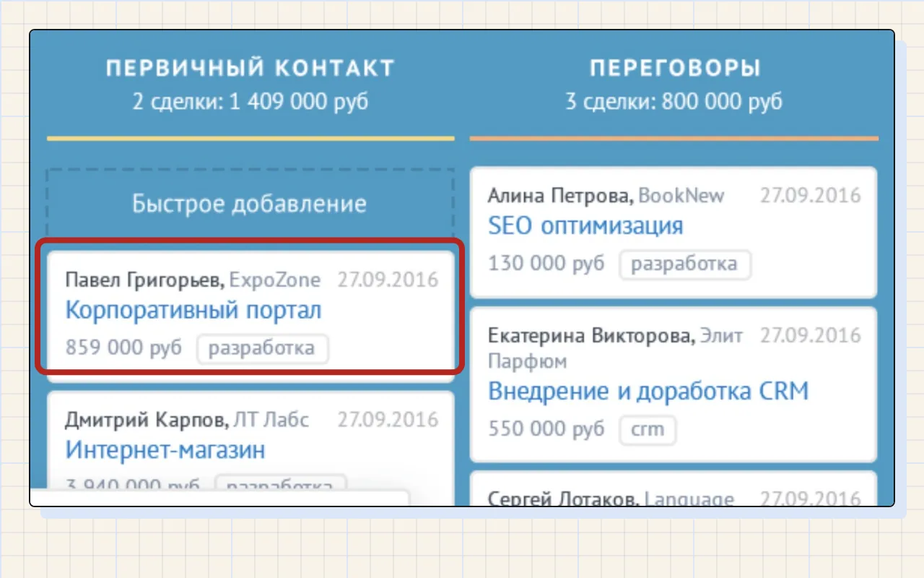
Task: Click company name Элит Парфюм
Action: point(615,348)
